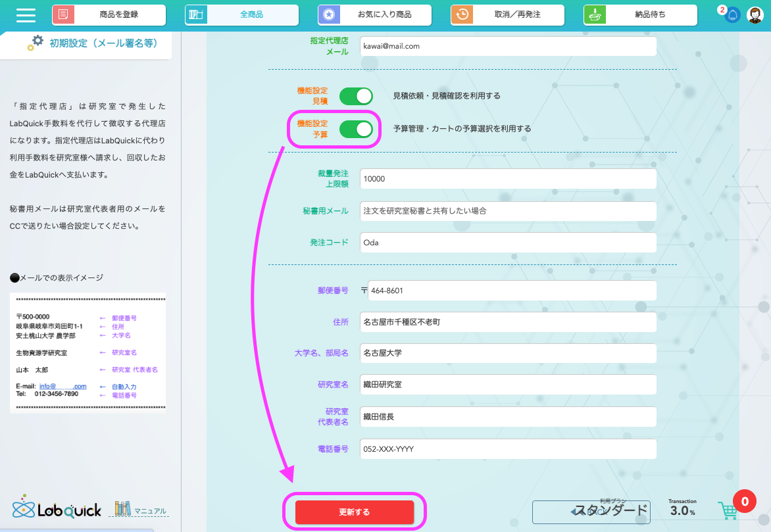
Task: Click the 発注コード field
Action: [508, 242]
